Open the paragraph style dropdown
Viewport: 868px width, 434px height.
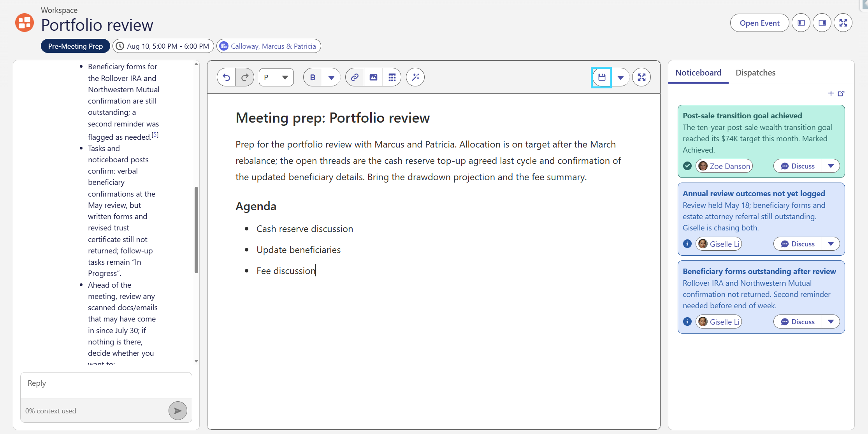(x=276, y=77)
